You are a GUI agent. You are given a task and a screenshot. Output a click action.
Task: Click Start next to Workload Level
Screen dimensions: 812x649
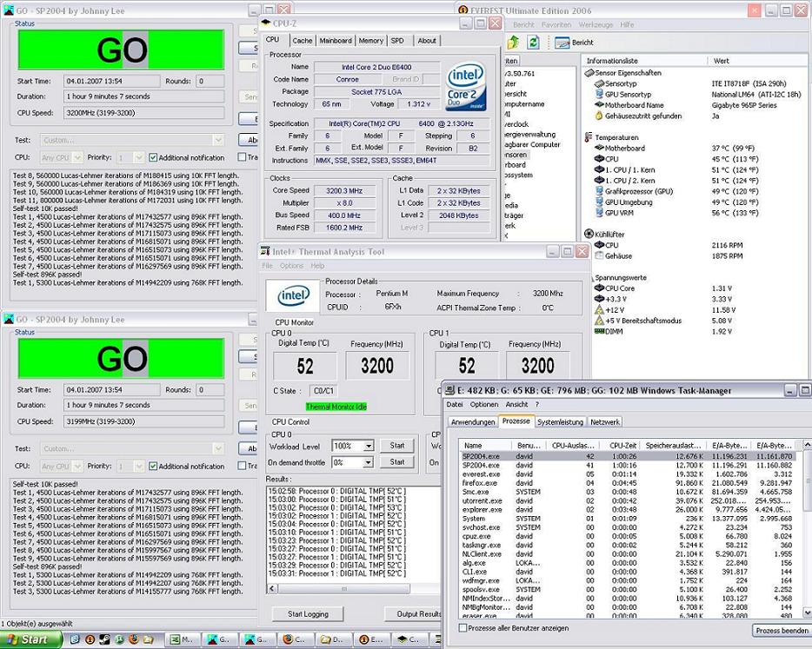click(x=397, y=446)
